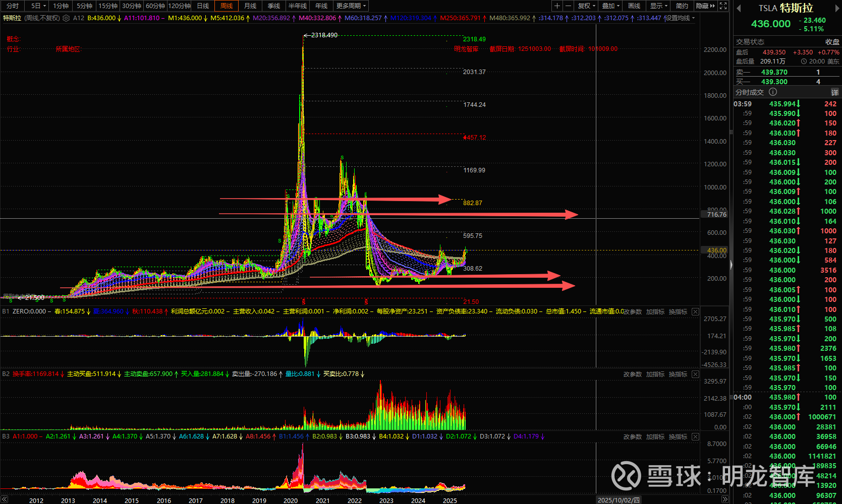
Task: Open the 复权 dropdown
Action: (586, 6)
